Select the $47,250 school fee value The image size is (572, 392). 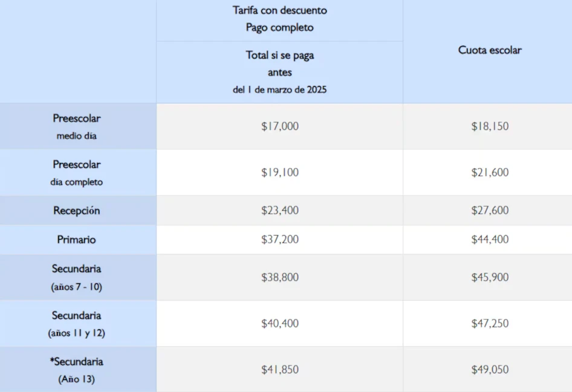click(x=490, y=323)
